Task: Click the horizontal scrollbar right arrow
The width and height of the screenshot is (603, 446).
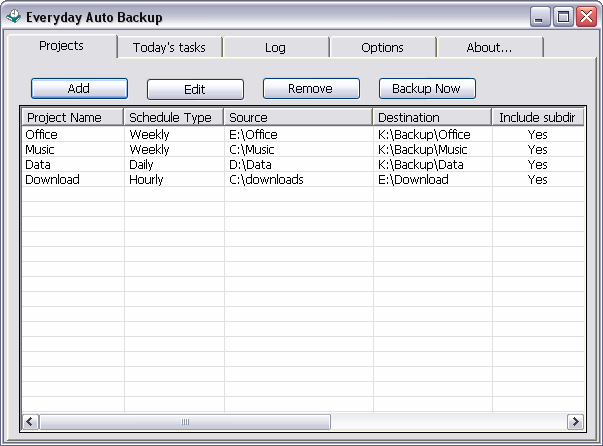Action: 575,421
